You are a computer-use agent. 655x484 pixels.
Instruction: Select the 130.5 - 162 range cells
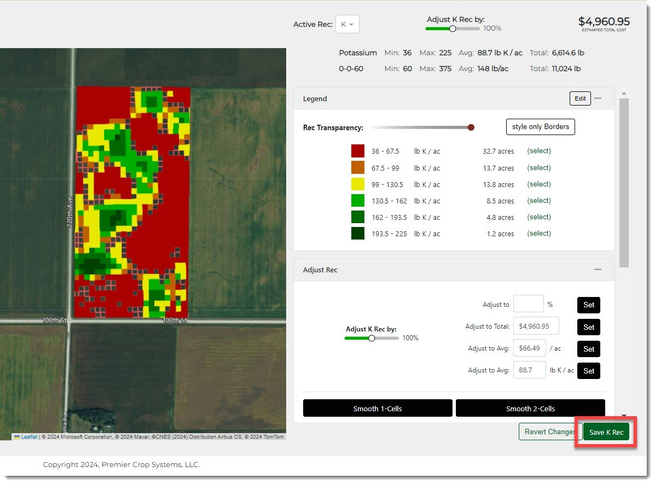point(539,201)
